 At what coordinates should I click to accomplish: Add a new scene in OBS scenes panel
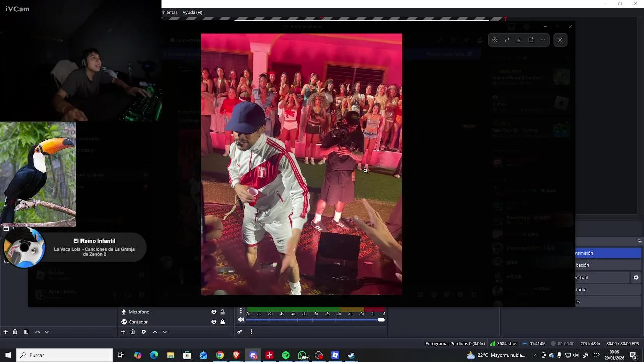[x=6, y=332]
